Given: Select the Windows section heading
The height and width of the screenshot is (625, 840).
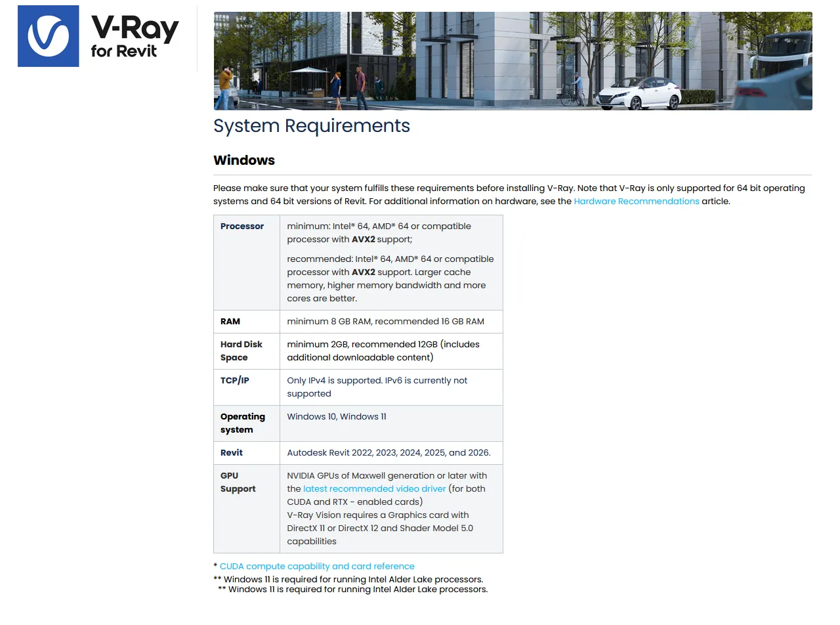Looking at the screenshot, I should pos(244,160).
